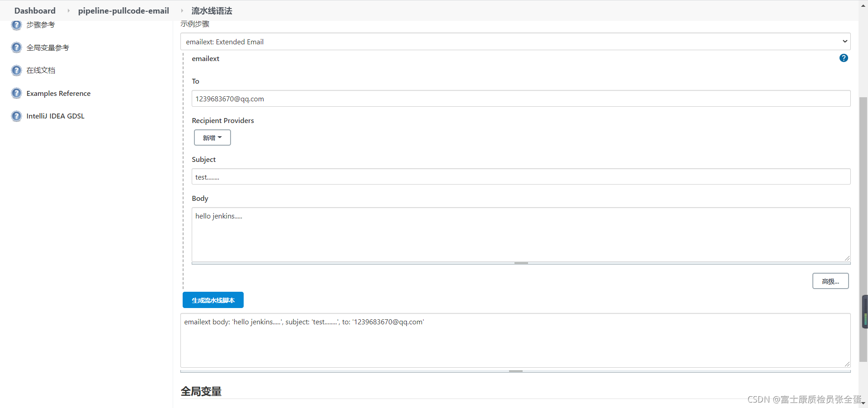Screen dimensions: 868x408
Task: Click 生成流水线脚本 generate script button
Action: tap(213, 300)
